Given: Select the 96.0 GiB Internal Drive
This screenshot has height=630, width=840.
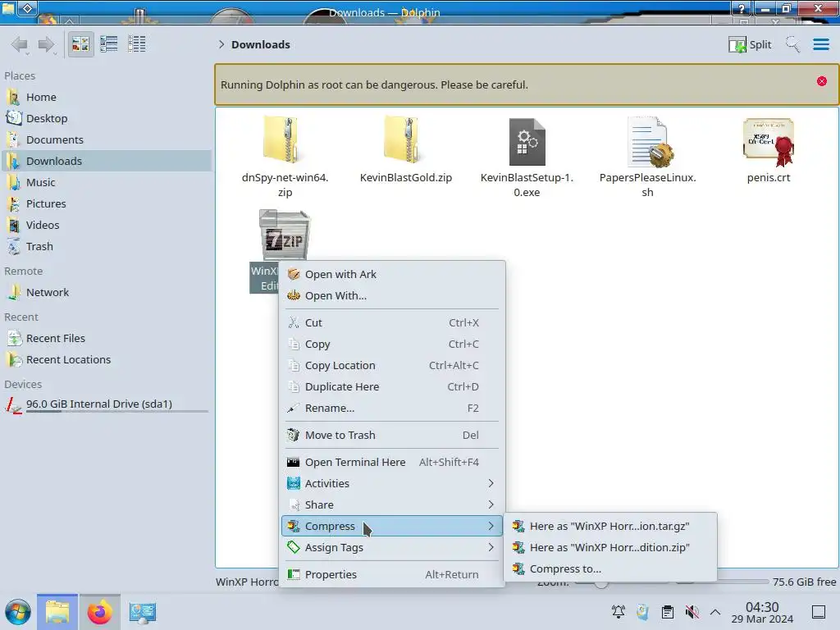Looking at the screenshot, I should point(106,404).
